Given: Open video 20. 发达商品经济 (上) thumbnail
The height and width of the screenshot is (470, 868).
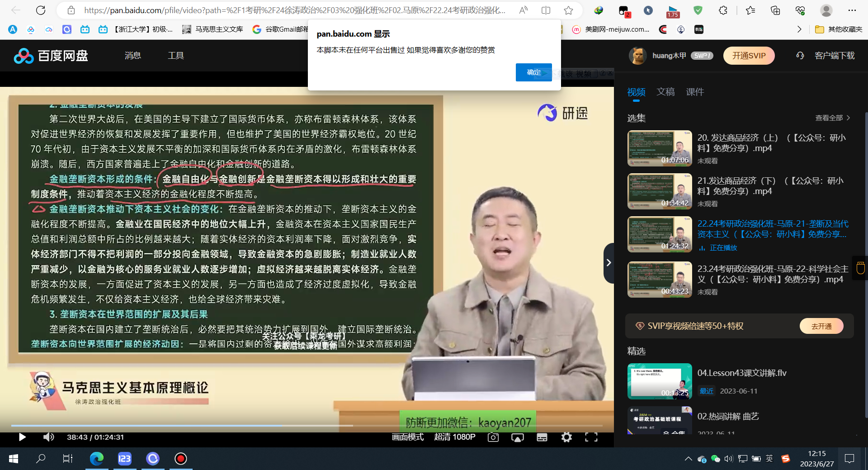Looking at the screenshot, I should tap(660, 148).
